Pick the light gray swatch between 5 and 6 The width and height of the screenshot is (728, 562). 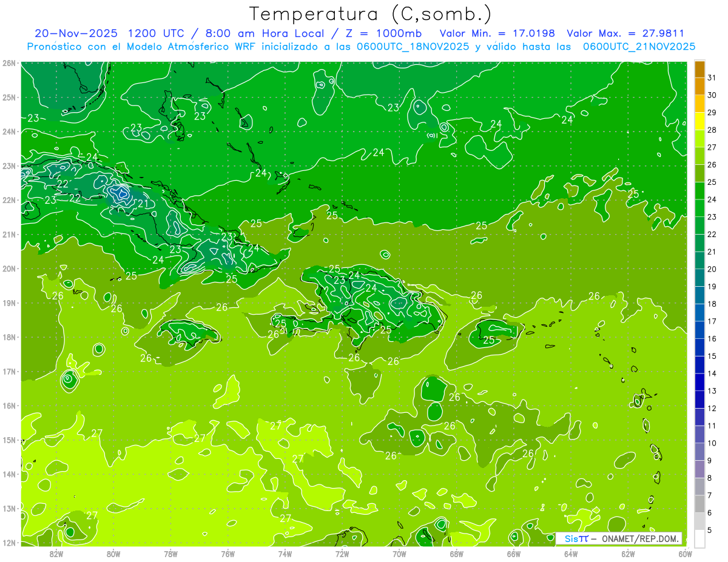pos(699,521)
